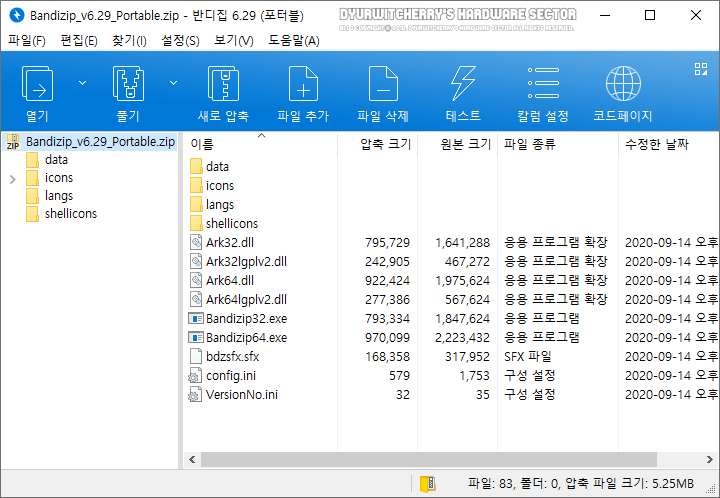Select langs folder in left tree
720x498 pixels.
tap(59, 196)
